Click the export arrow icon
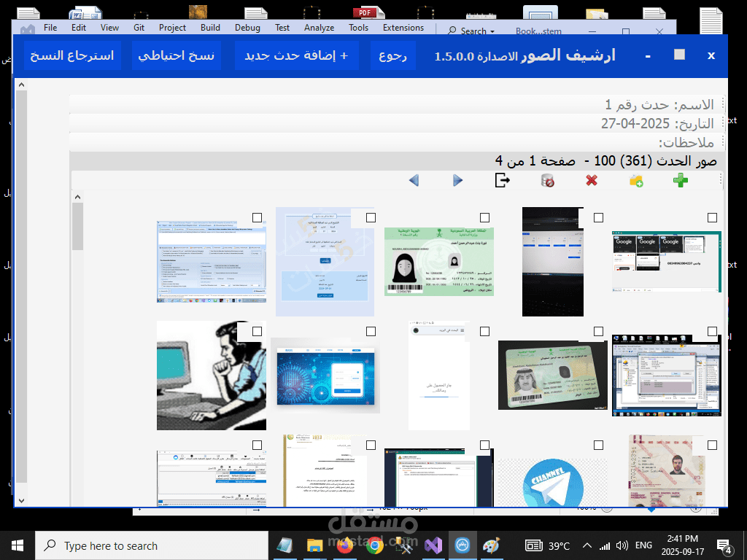Viewport: 747px width, 560px height. 502,181
